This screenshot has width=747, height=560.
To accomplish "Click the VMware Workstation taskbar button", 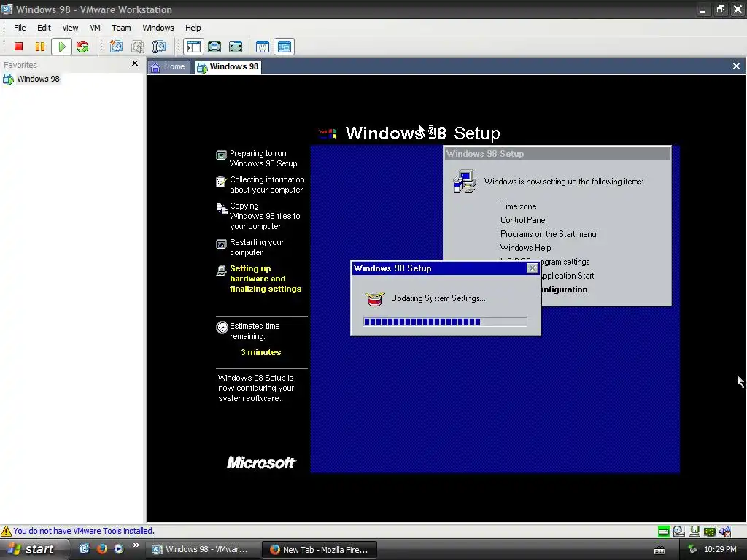I will point(203,550).
